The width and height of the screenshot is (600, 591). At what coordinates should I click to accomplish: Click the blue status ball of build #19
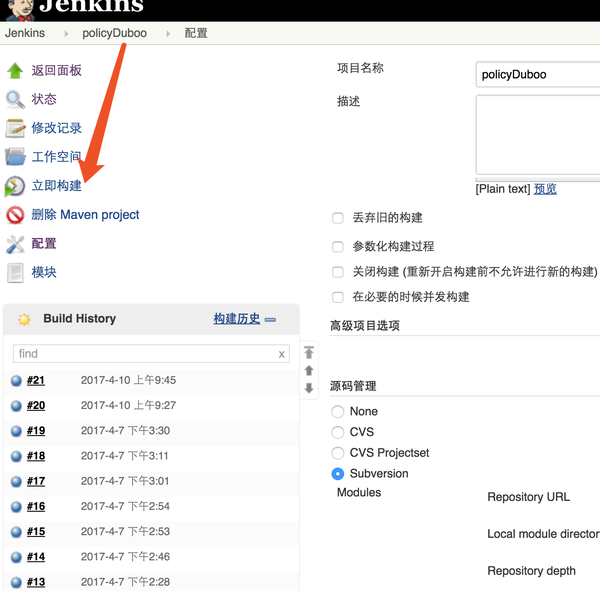(16, 431)
